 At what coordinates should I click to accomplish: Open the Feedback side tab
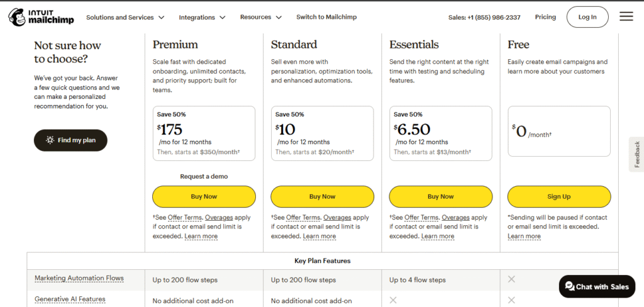[x=636, y=154]
